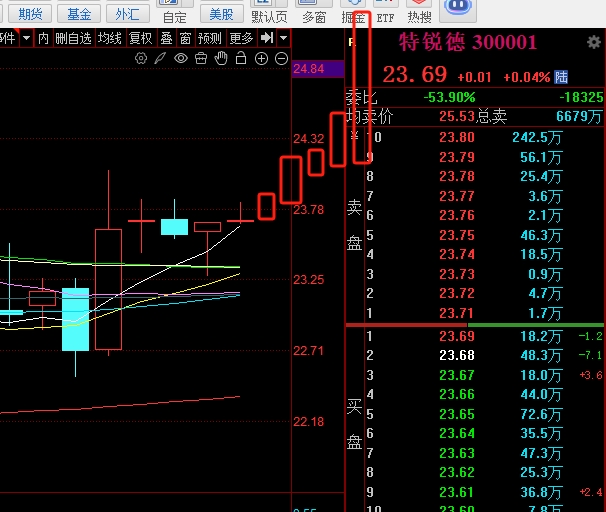Open the 期货 futures tab
The height and width of the screenshot is (512, 606).
pos(31,14)
